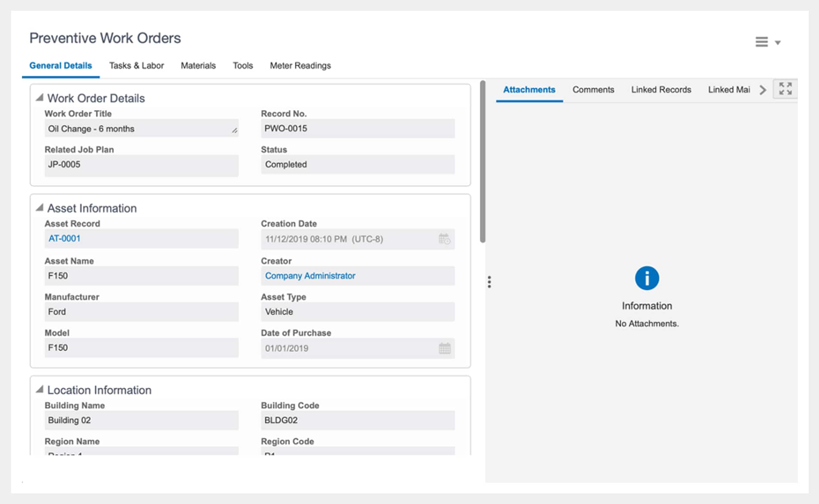Click the Work Order Title resize handle

[234, 130]
